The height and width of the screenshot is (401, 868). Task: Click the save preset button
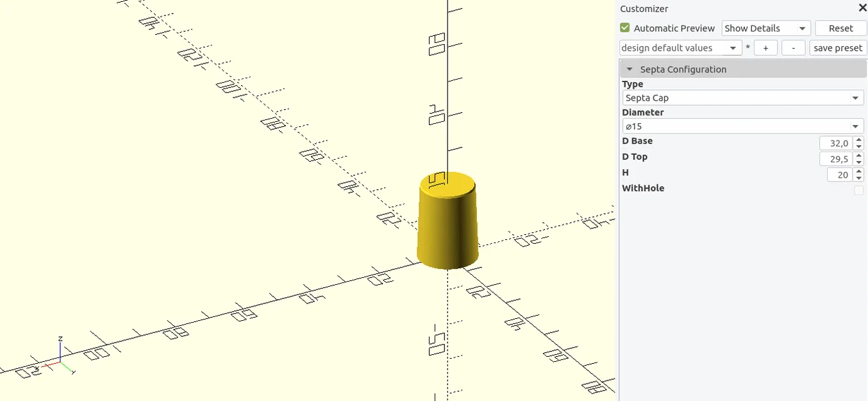pos(838,47)
